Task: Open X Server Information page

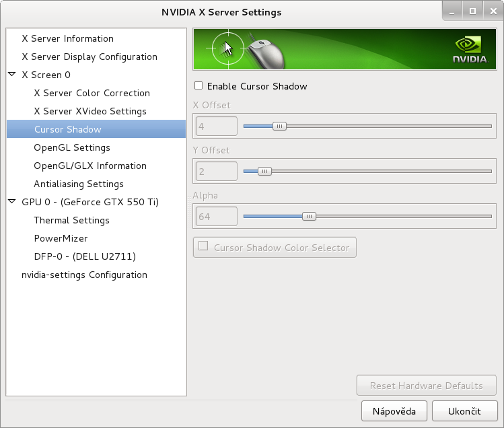Action: 67,38
